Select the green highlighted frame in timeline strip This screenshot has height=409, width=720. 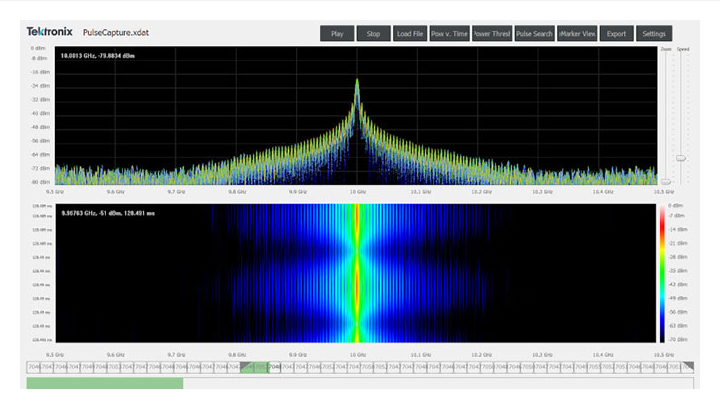pos(254,367)
